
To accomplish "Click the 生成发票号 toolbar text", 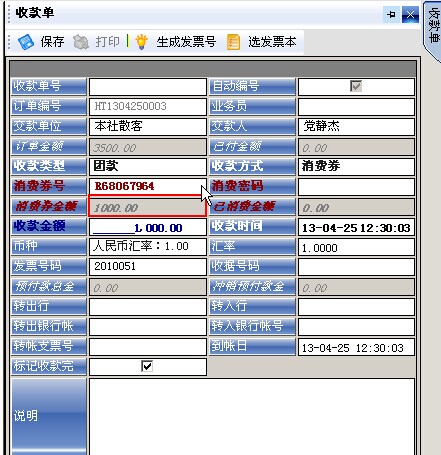I will click(186, 42).
